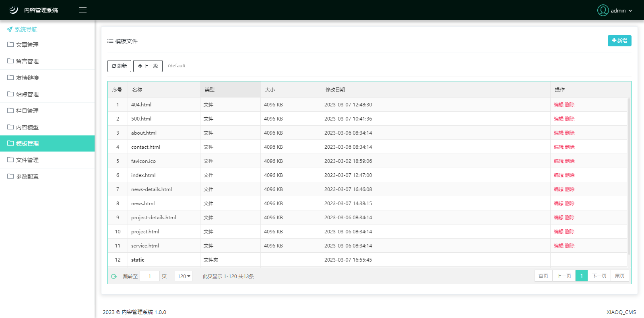Click the 新增 add button
Image resolution: width=644 pixels, height=318 pixels.
coord(619,41)
